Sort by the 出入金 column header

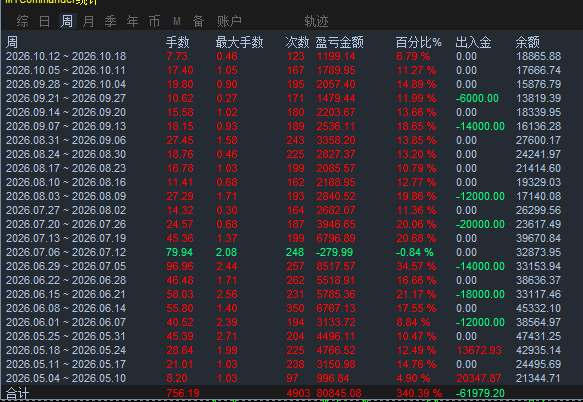click(x=473, y=42)
